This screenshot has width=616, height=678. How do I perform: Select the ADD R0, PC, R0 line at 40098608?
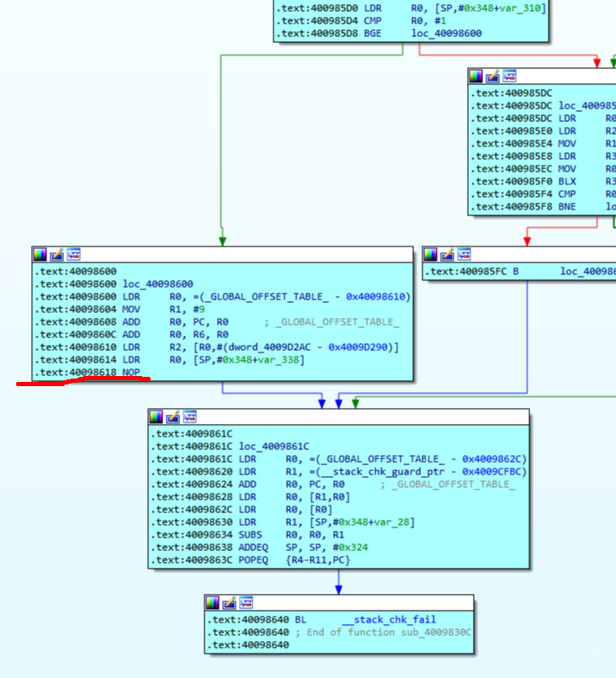tap(131, 322)
